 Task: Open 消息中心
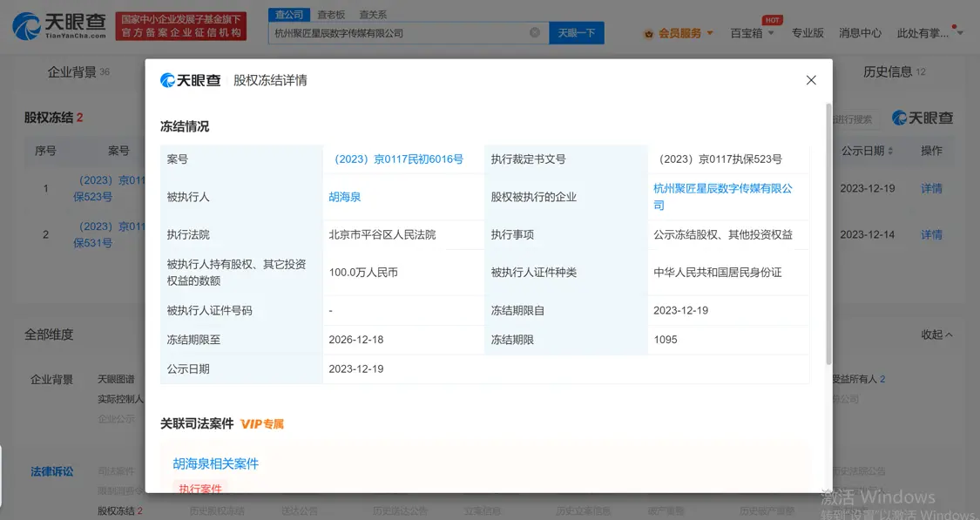(860, 33)
